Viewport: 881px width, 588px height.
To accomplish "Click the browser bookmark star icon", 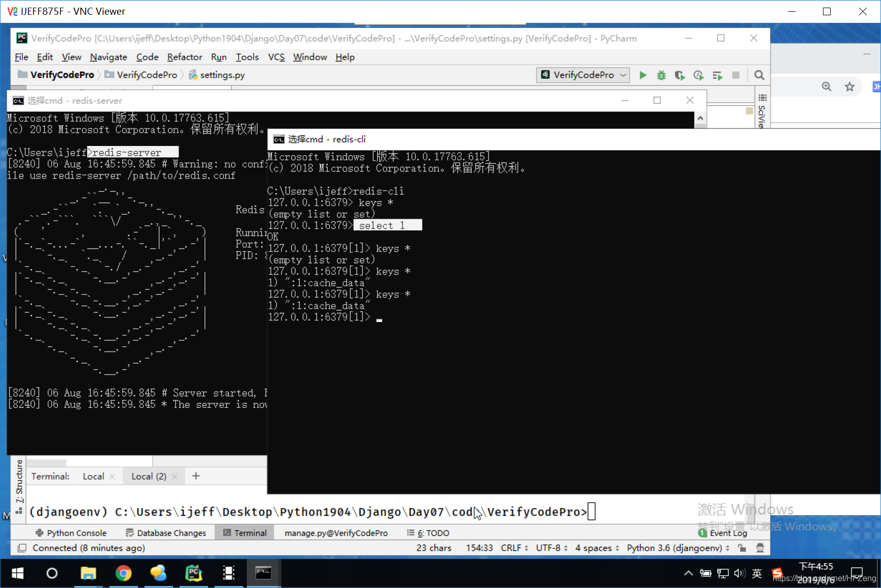I will [849, 86].
